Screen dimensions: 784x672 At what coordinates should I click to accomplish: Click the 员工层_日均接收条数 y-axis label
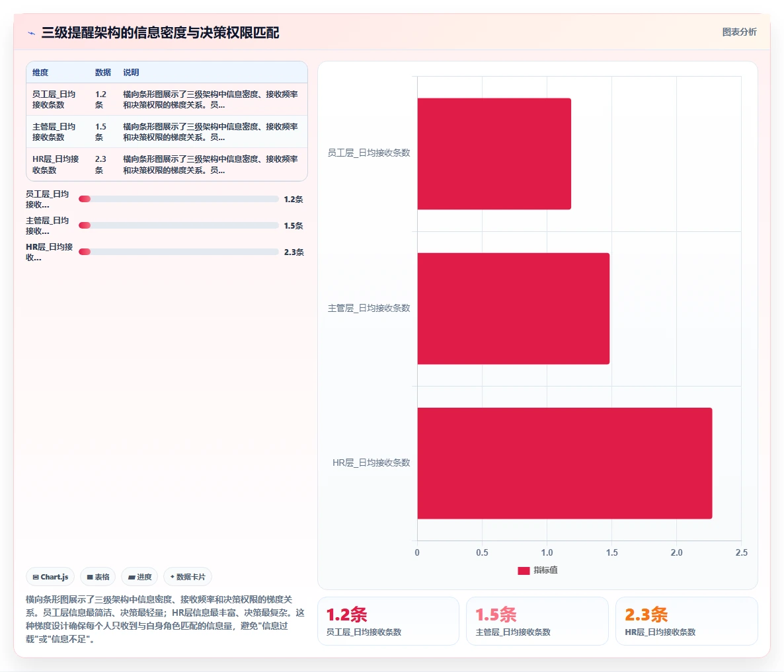[x=369, y=153]
